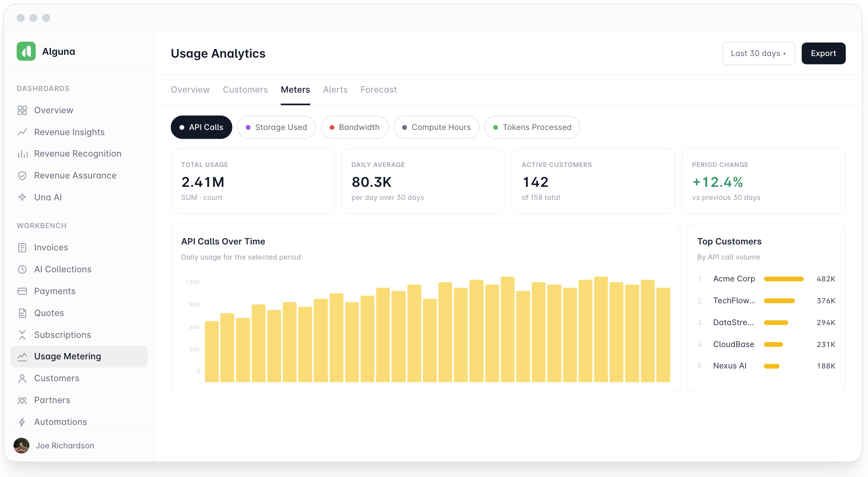The width and height of the screenshot is (868, 477).
Task: Click the DataStre... customer name
Action: [x=733, y=322]
